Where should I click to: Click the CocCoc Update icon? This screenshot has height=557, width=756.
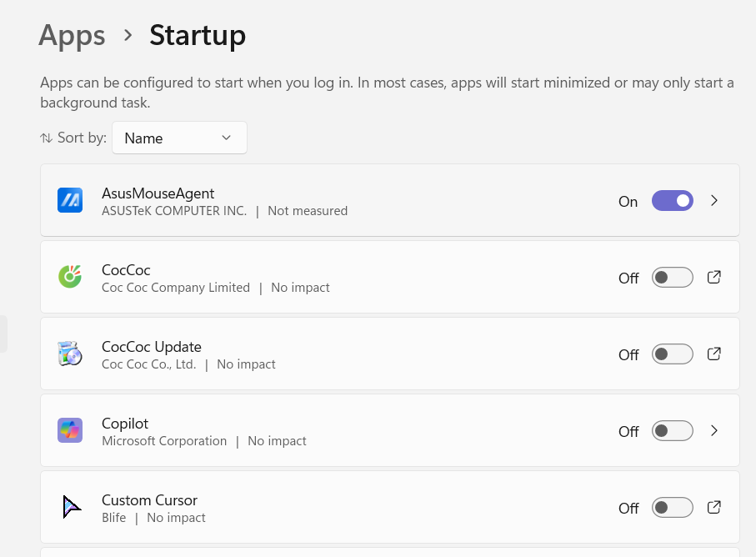click(x=70, y=354)
